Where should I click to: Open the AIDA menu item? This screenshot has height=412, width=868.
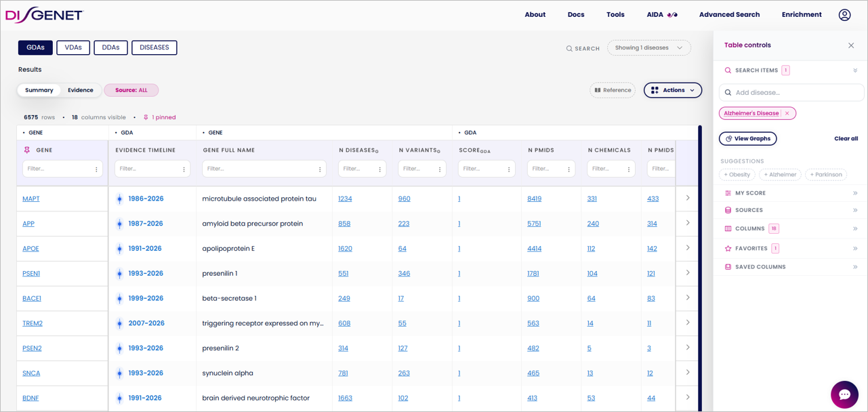662,15
